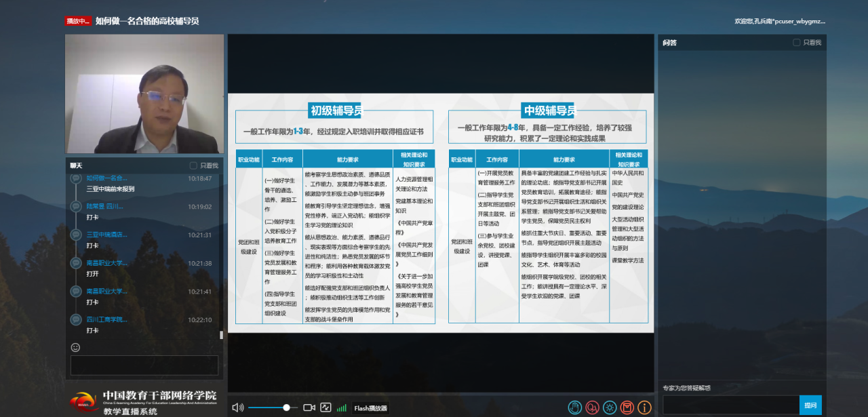Open the emoji smiley picker
Screen dimensions: 868x417
click(x=75, y=347)
